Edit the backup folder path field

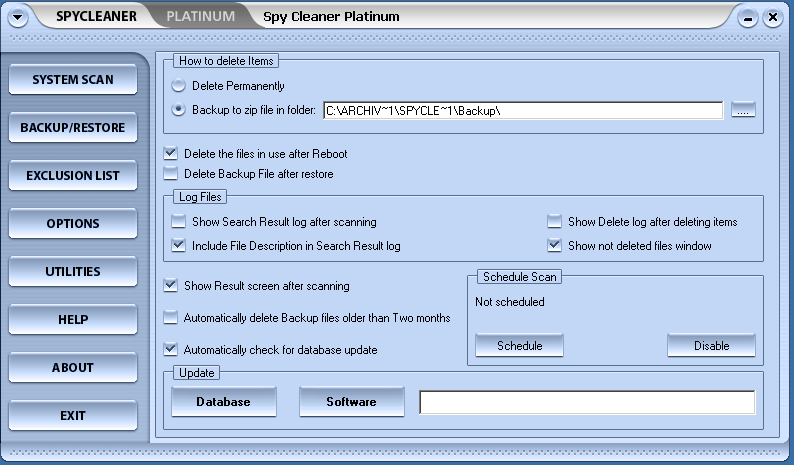[x=523, y=110]
